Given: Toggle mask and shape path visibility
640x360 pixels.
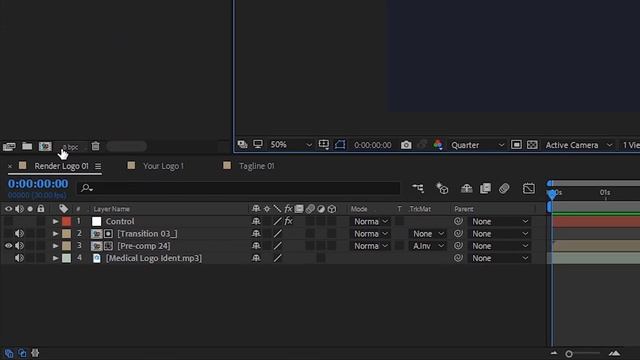Looking at the screenshot, I should [340, 144].
